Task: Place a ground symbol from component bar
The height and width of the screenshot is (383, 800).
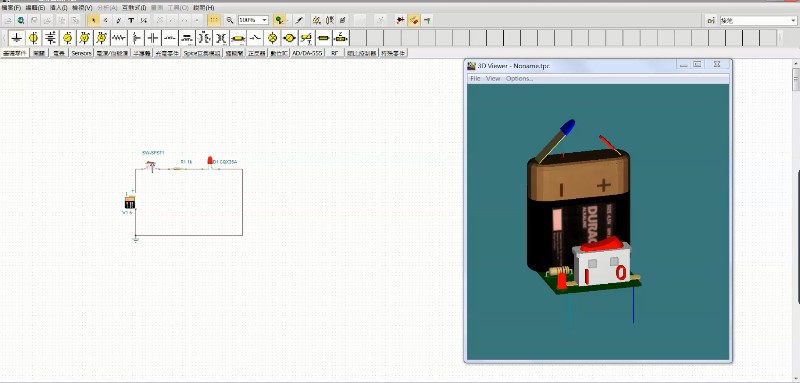Action: point(17,38)
